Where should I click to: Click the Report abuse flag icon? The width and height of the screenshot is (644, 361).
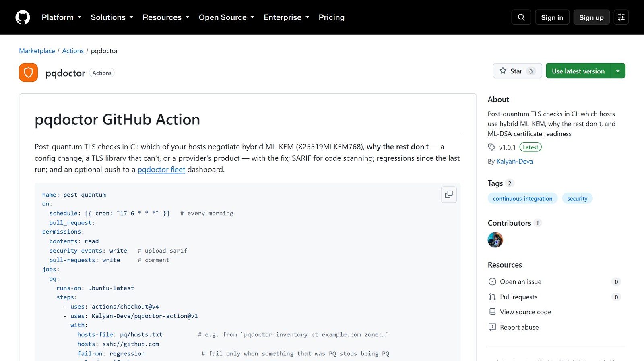[492, 327]
